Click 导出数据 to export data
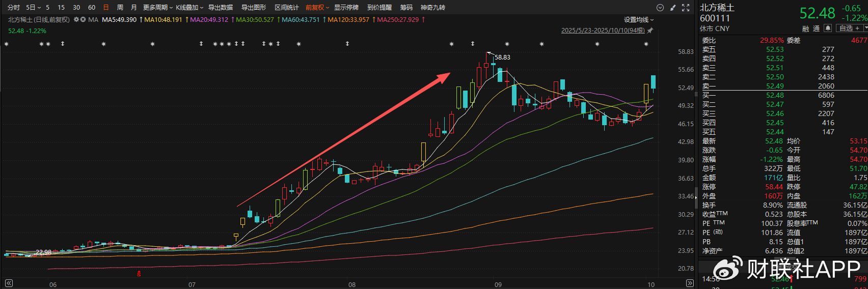 221,8
